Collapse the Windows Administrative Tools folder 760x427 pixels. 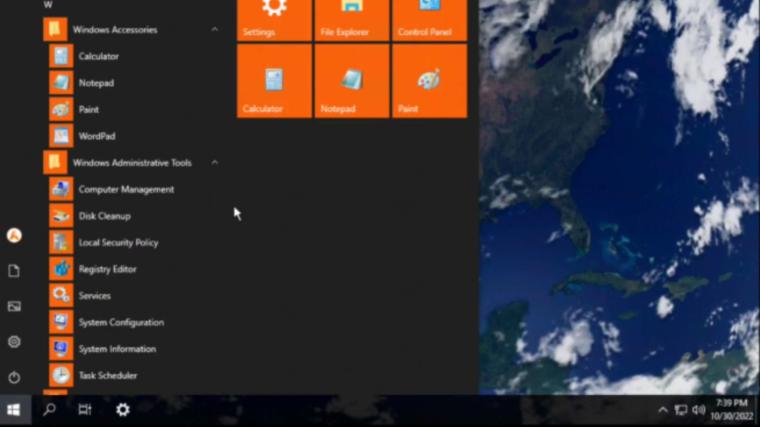pos(215,162)
